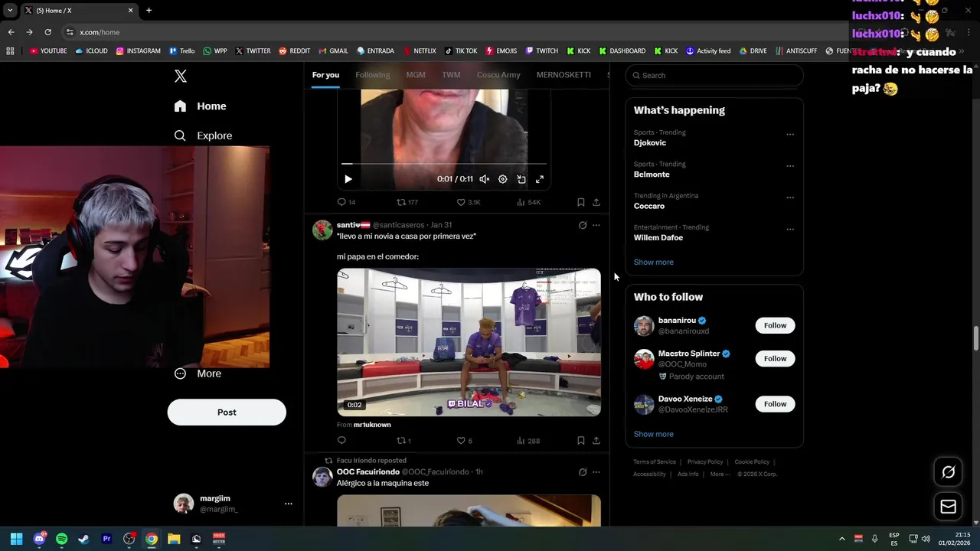The width and height of the screenshot is (980, 551).
Task: Select the MGM timeline tab
Action: click(x=416, y=75)
